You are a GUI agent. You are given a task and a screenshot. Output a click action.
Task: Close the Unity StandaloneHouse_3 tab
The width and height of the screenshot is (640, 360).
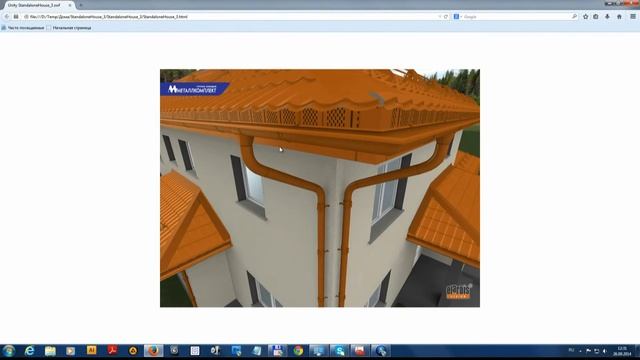pos(70,5)
